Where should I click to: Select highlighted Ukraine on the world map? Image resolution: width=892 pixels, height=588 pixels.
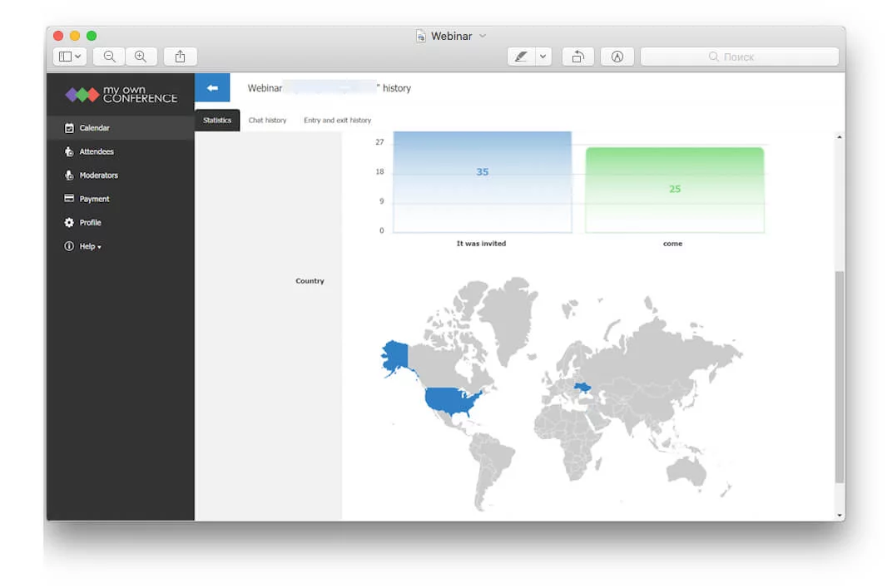click(x=582, y=388)
